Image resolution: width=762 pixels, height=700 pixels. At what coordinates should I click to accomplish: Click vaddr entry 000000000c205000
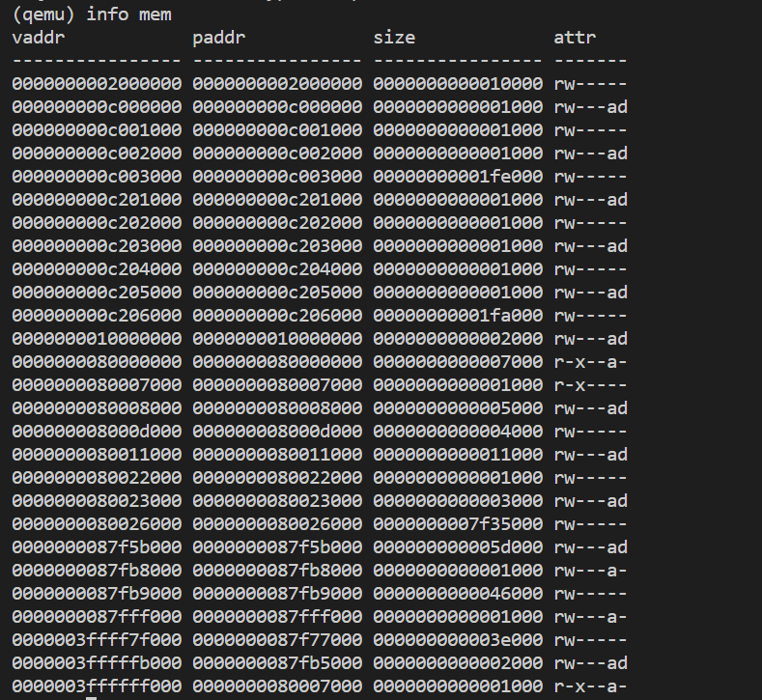98,293
